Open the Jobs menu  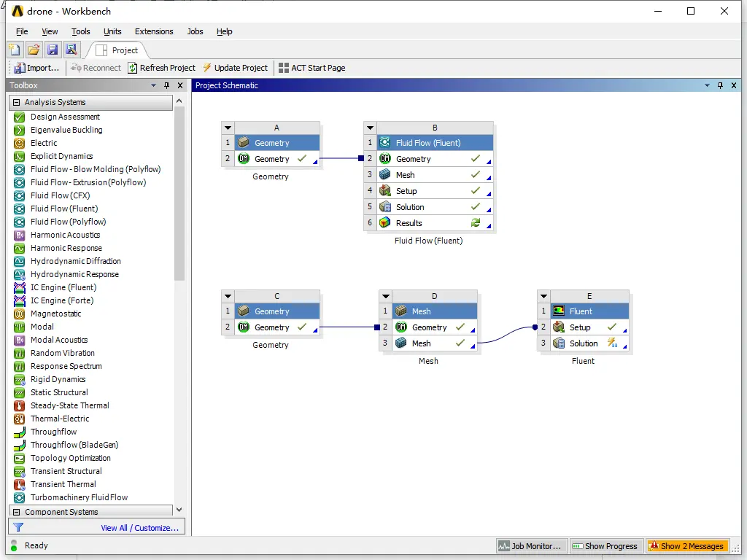click(x=195, y=31)
